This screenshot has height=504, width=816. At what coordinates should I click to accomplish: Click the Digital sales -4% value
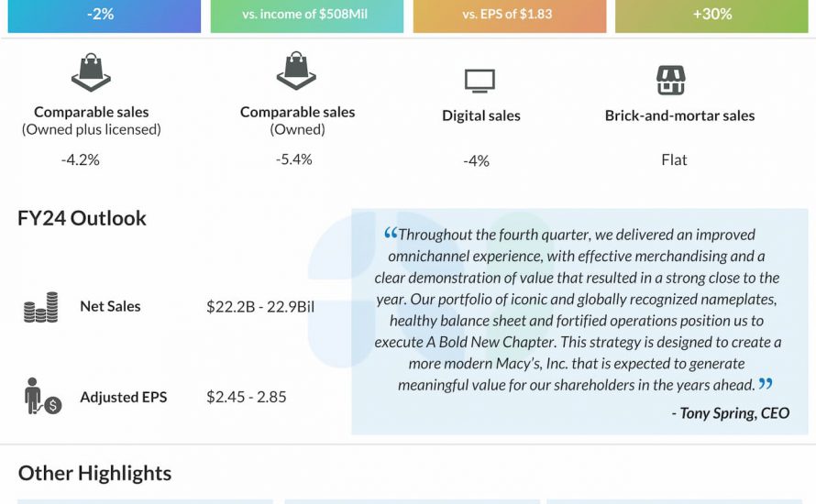click(477, 160)
